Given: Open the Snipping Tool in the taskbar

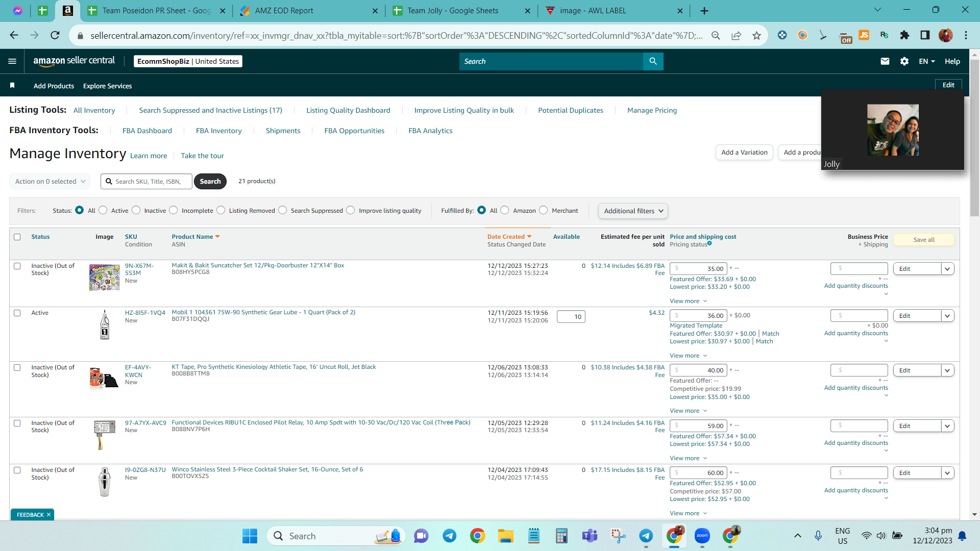Looking at the screenshot, I should (618, 536).
